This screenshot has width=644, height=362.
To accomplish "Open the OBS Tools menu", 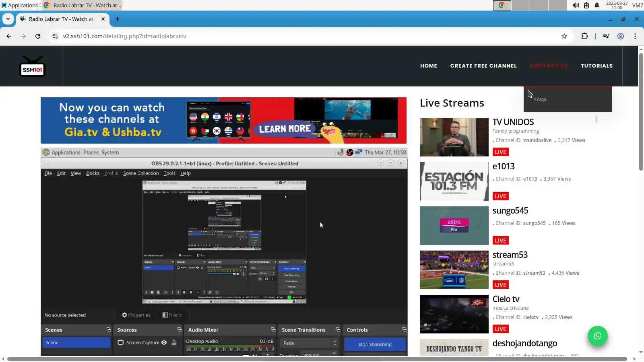I will coord(169,173).
